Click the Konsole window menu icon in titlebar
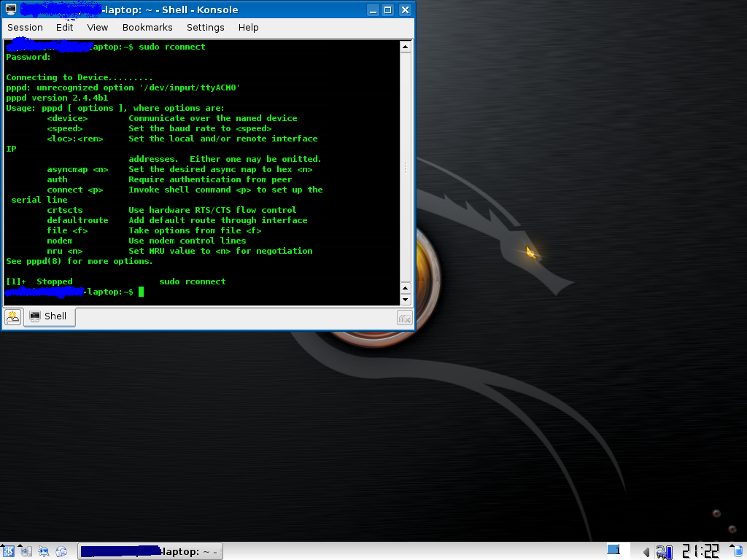Image resolution: width=747 pixels, height=560 pixels. [x=11, y=9]
